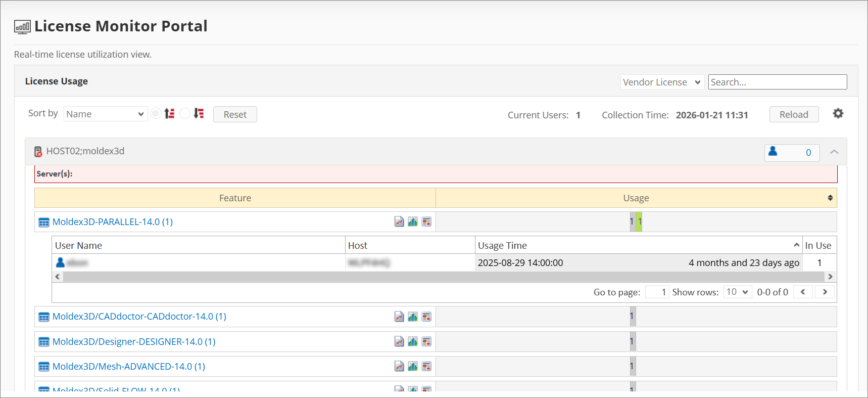Click the ascending sort order icon

(x=169, y=113)
